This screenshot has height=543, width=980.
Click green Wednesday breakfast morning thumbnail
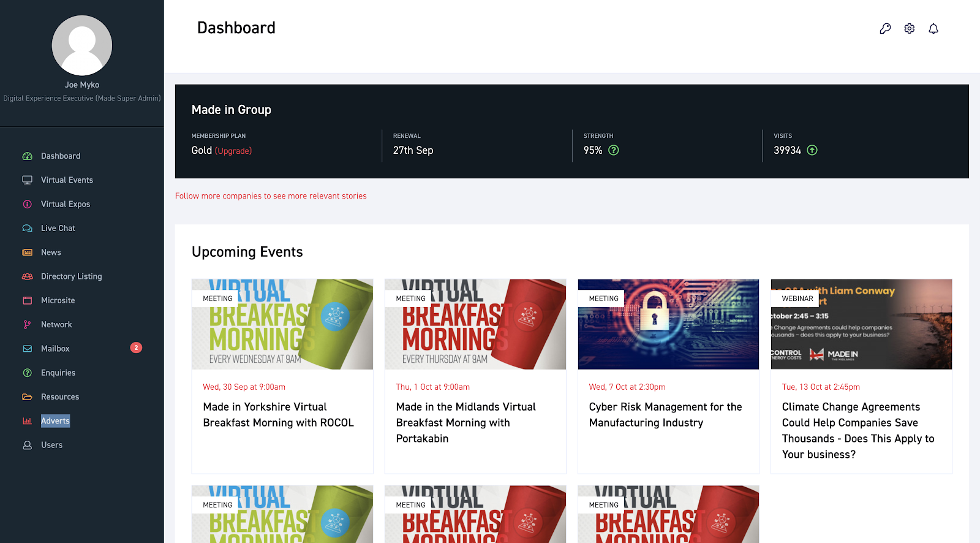(x=282, y=324)
